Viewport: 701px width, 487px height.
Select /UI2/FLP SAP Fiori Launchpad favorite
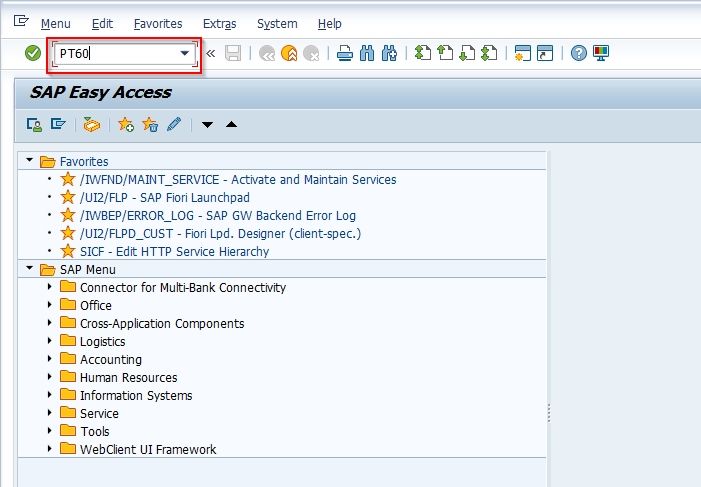tap(165, 197)
